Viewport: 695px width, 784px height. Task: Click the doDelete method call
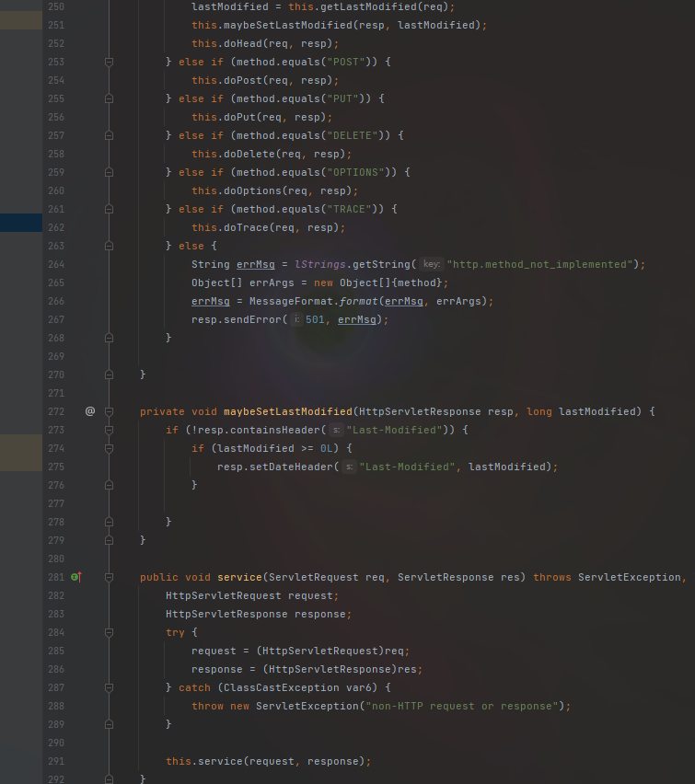click(x=249, y=154)
